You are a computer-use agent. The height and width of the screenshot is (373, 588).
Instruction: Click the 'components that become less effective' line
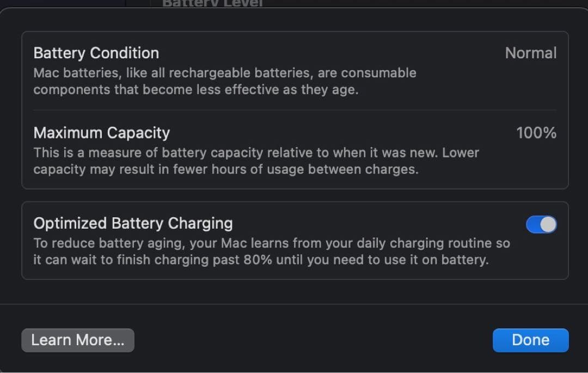[195, 89]
